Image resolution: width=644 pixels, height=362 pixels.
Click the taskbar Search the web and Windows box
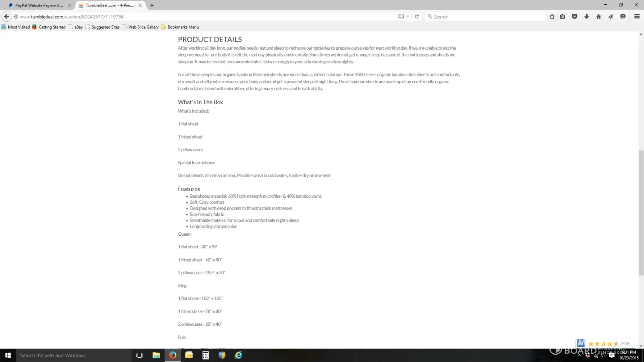coord(74,355)
